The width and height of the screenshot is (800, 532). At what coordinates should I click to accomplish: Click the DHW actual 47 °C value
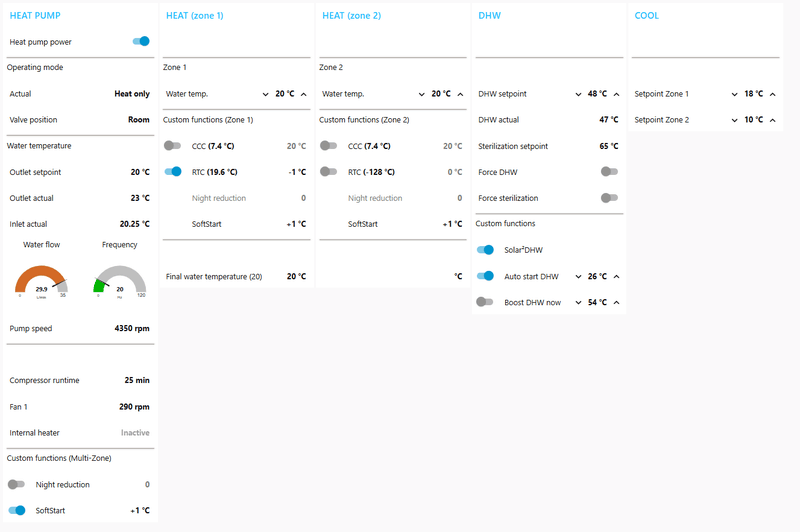[x=609, y=120]
